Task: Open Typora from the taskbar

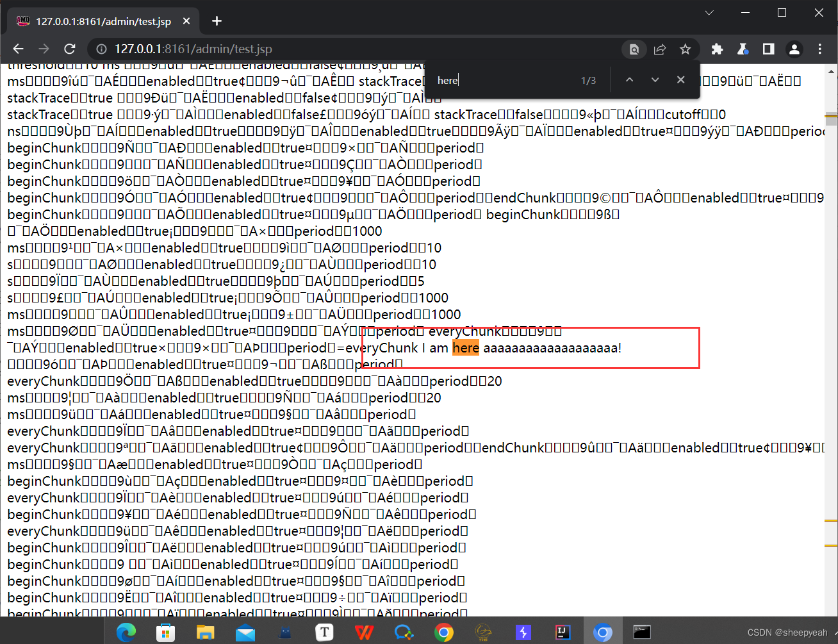Action: [x=324, y=632]
